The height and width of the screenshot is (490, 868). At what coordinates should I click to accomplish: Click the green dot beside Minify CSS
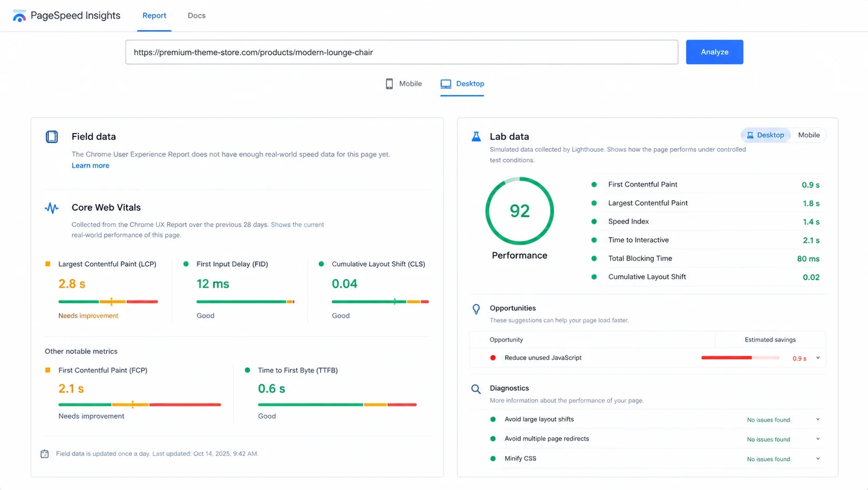tap(493, 459)
